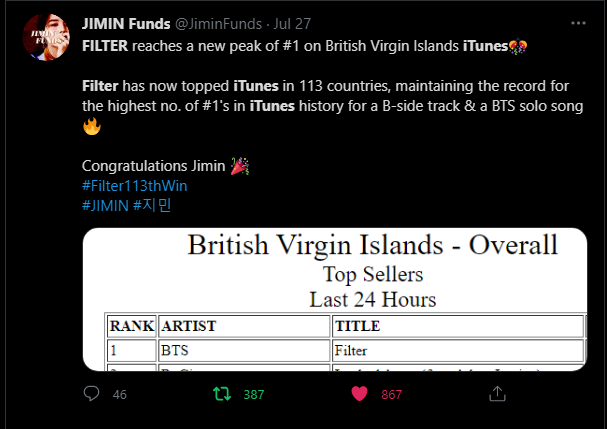This screenshot has width=607, height=429.
Task: Click the 387 retweet count
Action: pos(254,395)
